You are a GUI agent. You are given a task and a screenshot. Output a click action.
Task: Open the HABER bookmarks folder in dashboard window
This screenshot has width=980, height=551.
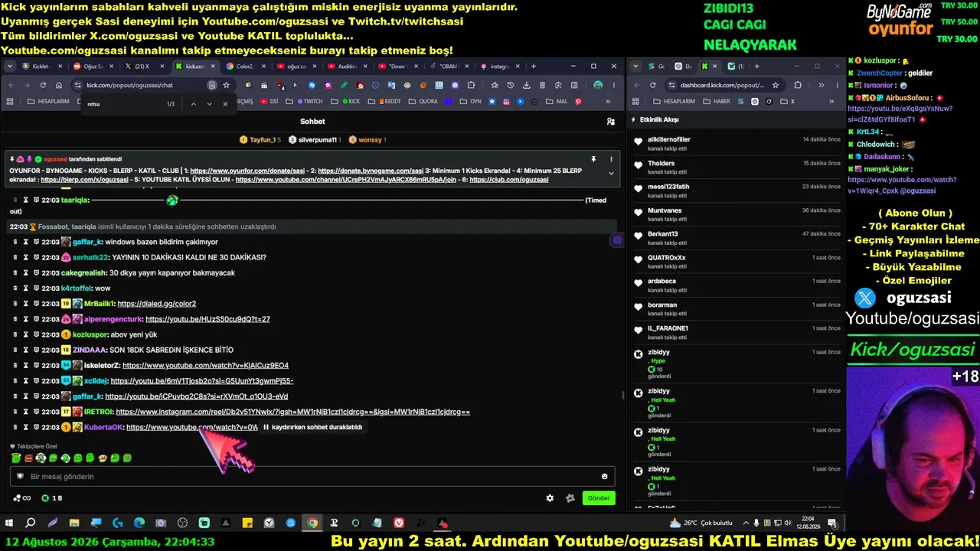pos(716,101)
